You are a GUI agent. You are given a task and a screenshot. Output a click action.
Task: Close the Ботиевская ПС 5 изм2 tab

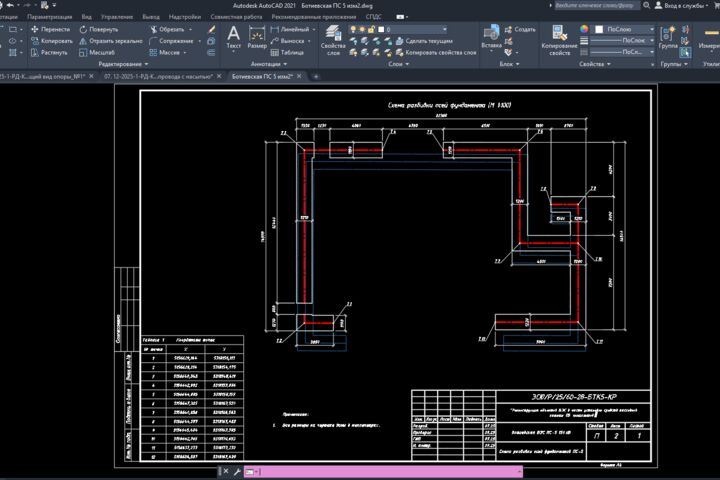tap(299, 76)
